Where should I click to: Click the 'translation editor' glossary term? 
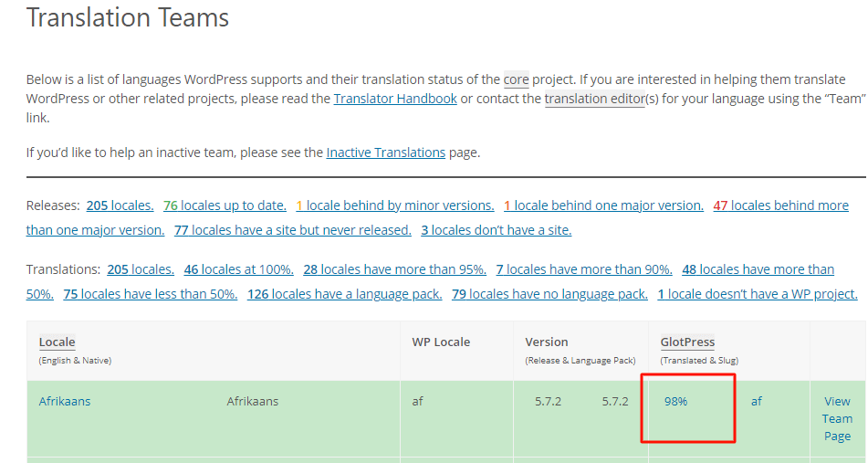tap(594, 99)
